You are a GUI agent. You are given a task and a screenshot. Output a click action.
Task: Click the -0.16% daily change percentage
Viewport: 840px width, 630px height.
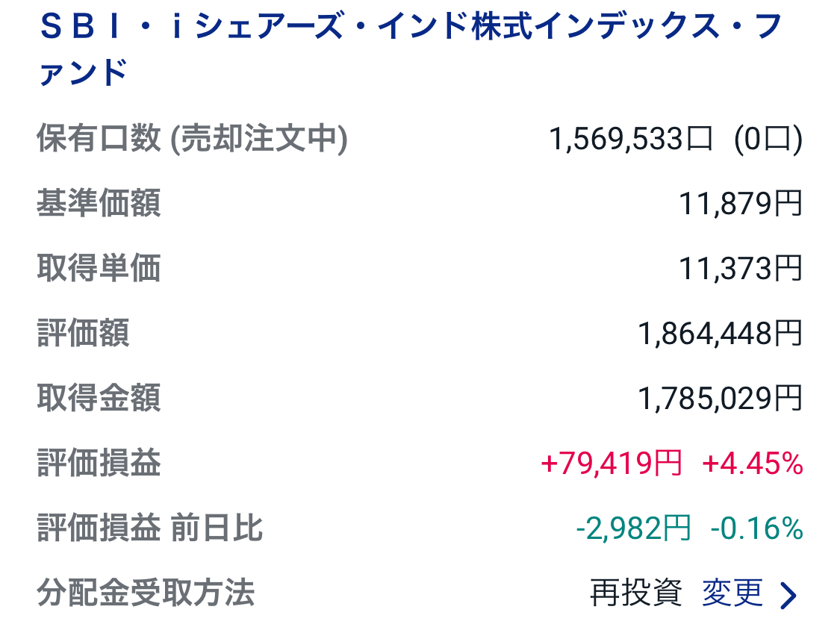[x=756, y=528]
